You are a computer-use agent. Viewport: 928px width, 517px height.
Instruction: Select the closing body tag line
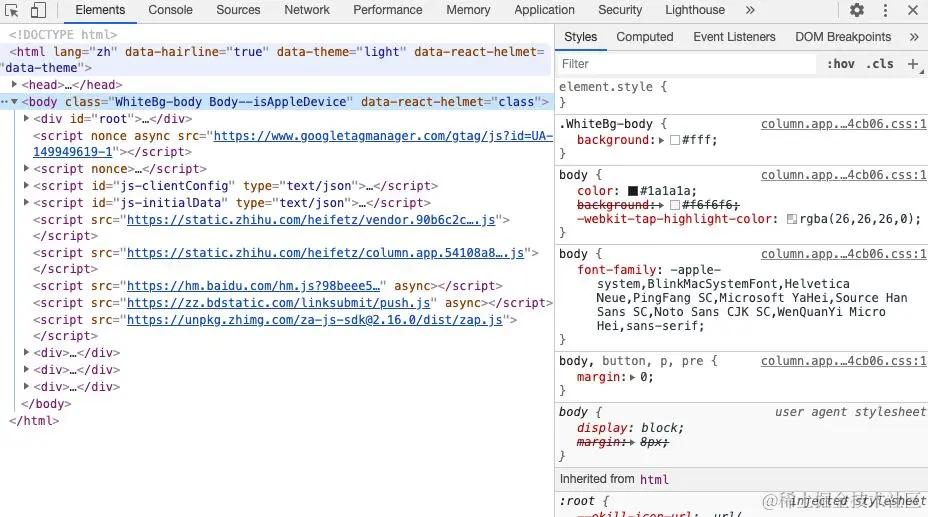click(x=46, y=403)
